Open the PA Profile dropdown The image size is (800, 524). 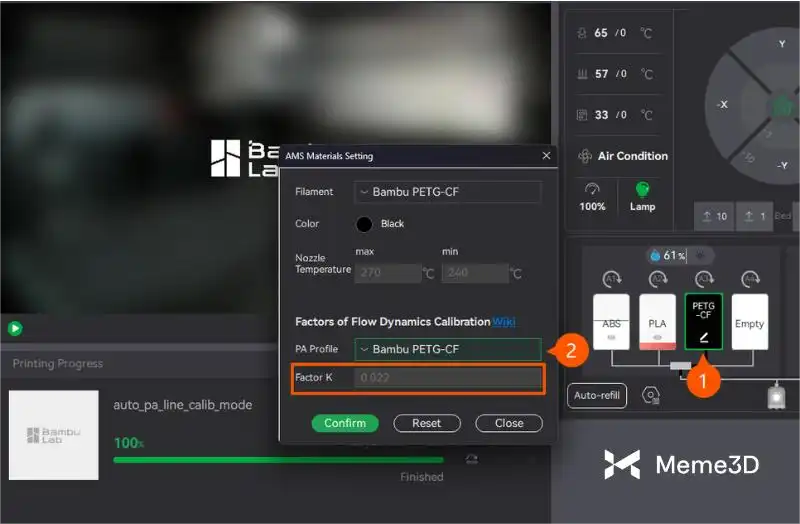[x=448, y=349]
